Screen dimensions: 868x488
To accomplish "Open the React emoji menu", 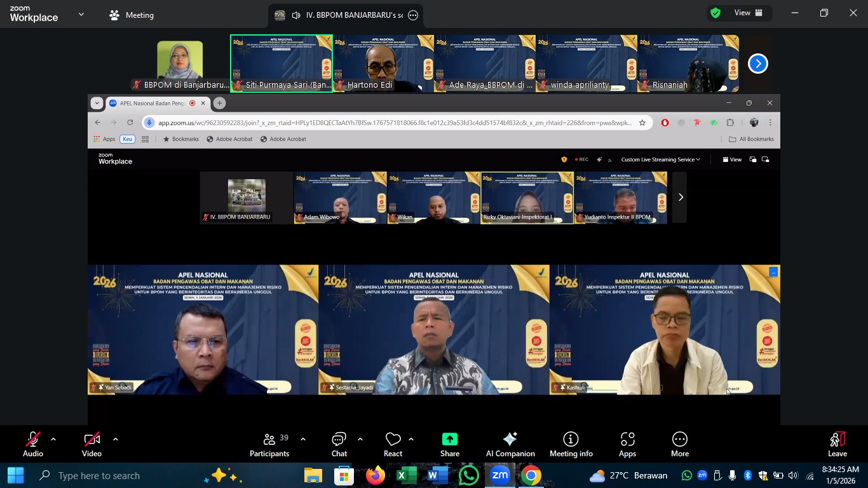I will pos(393,444).
